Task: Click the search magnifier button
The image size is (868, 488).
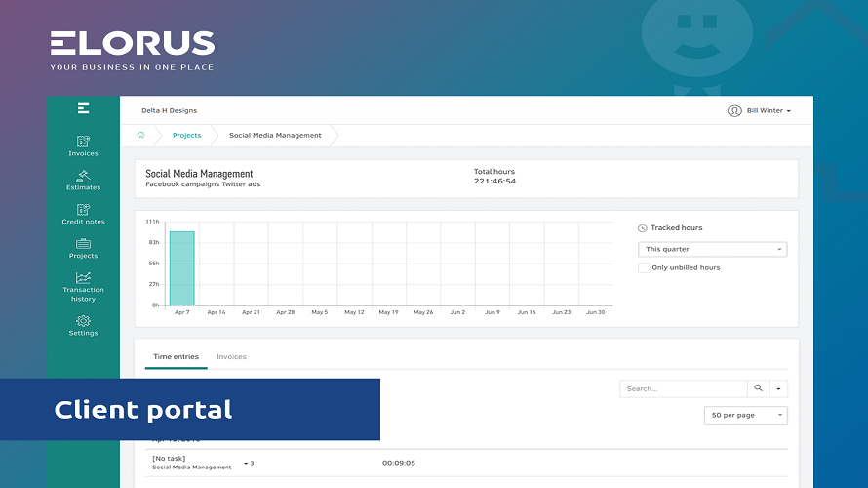Action: 758,388
